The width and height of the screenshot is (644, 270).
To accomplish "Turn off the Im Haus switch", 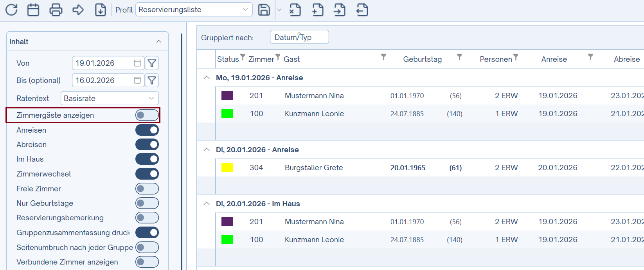I will [147, 159].
